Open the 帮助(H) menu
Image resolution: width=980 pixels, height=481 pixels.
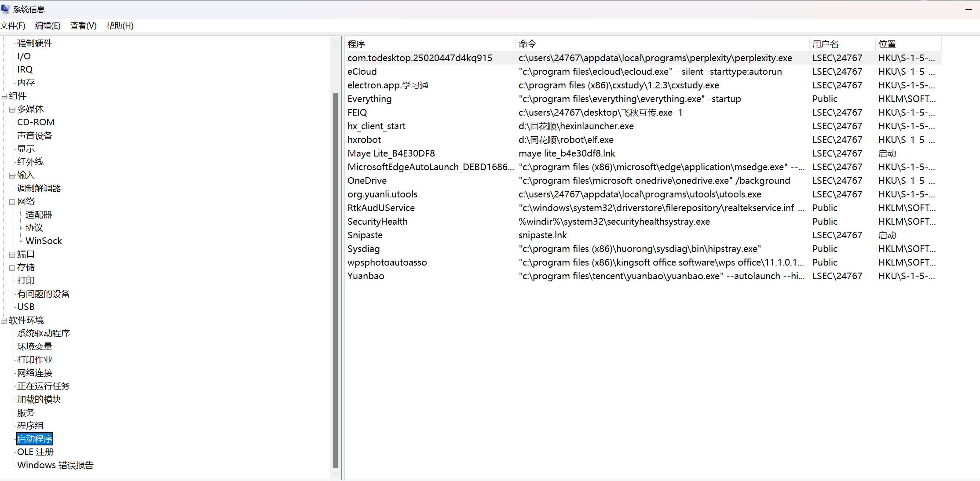coord(120,26)
